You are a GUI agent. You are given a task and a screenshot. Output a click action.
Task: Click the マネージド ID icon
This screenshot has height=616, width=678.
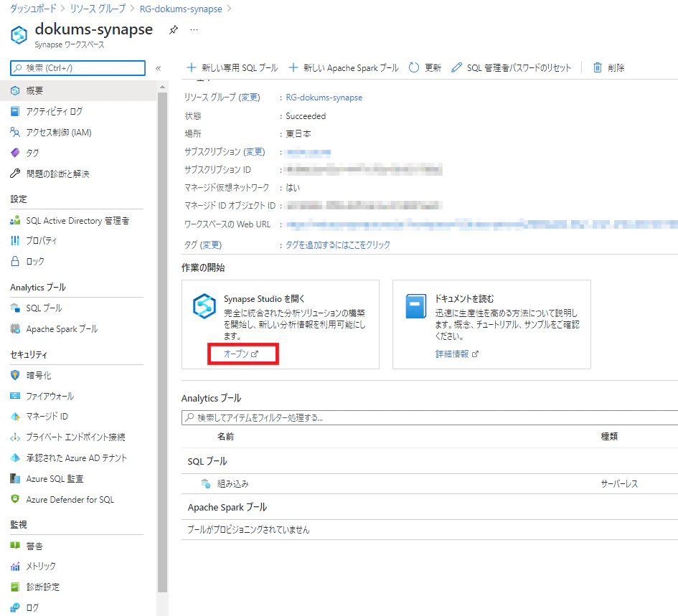coord(15,417)
